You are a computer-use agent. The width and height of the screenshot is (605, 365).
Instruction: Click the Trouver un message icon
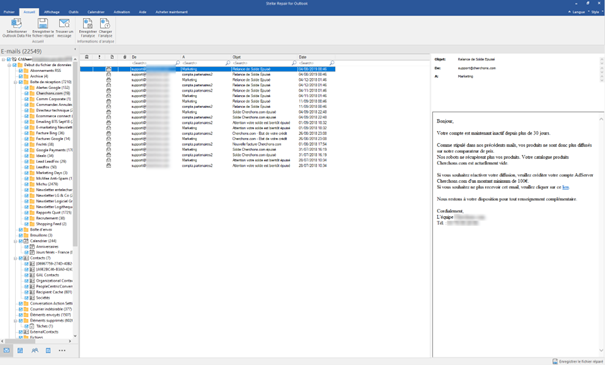[64, 23]
